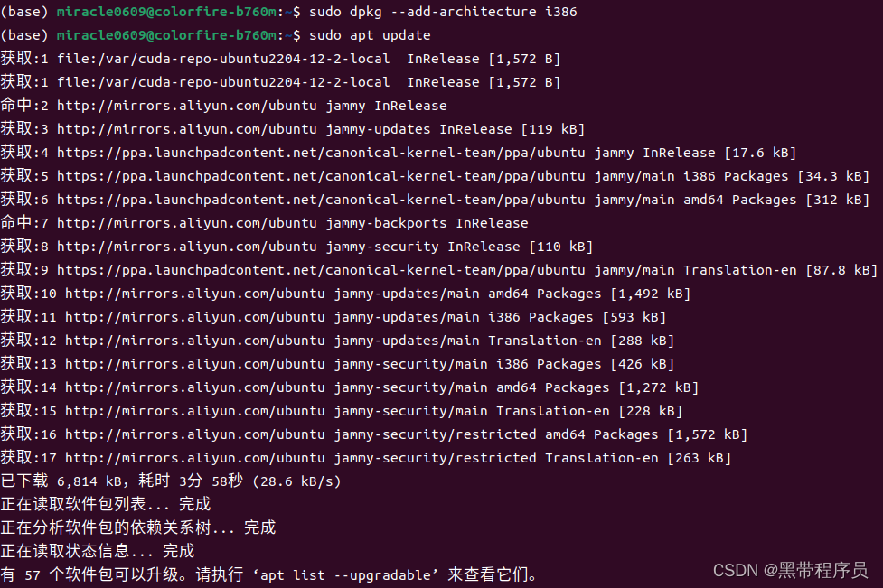Image resolution: width=883 pixels, height=588 pixels.
Task: Click the '已下载 6,814 kB' download summary line
Action: [x=171, y=481]
